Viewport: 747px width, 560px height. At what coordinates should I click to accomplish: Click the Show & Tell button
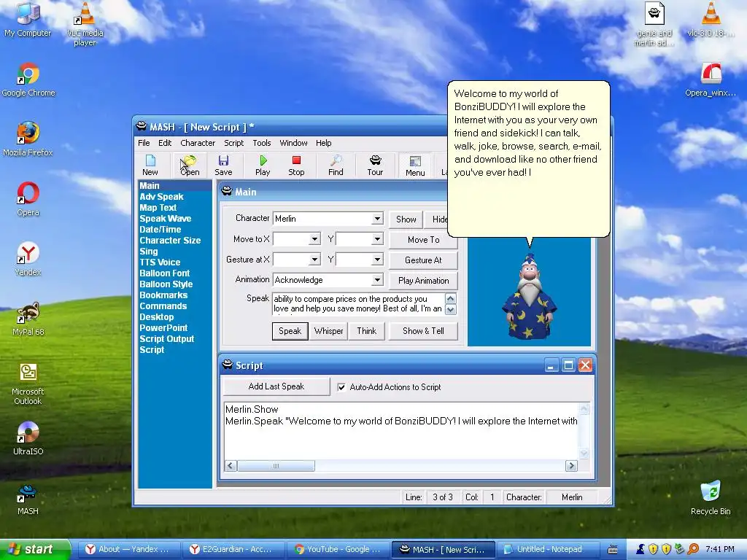coord(423,331)
